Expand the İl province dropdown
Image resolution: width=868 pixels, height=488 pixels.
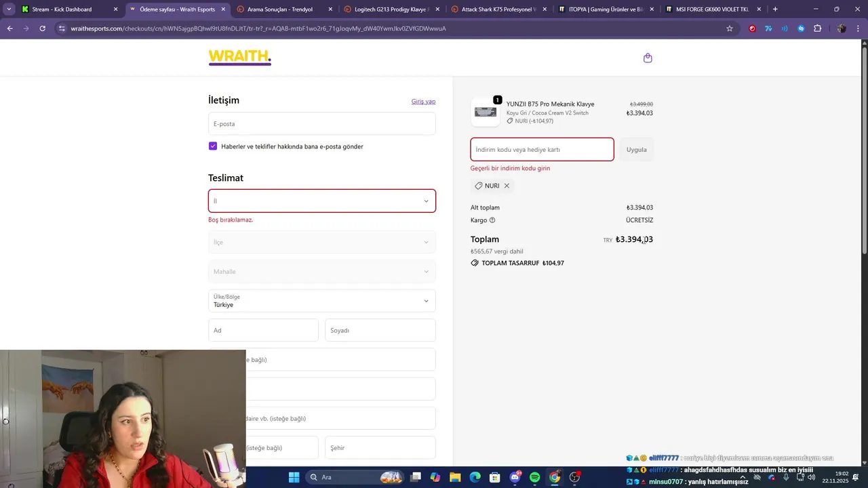pyautogui.click(x=322, y=201)
